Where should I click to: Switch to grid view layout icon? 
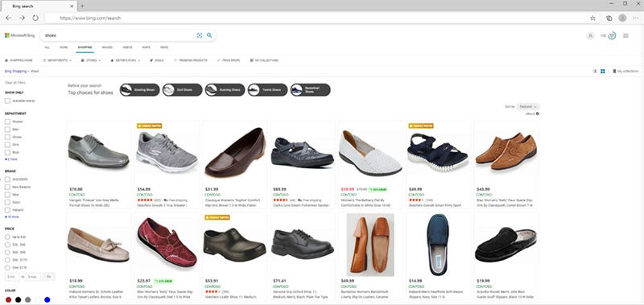602,71
